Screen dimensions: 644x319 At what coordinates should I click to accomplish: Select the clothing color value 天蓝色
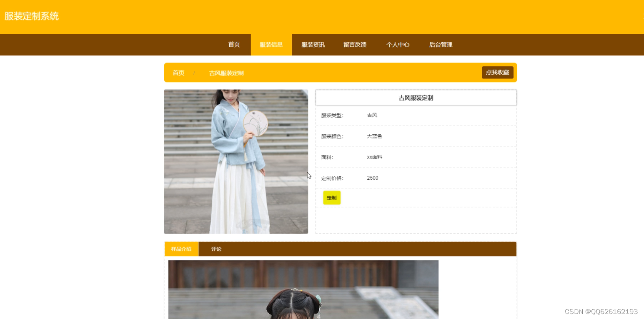click(x=374, y=136)
